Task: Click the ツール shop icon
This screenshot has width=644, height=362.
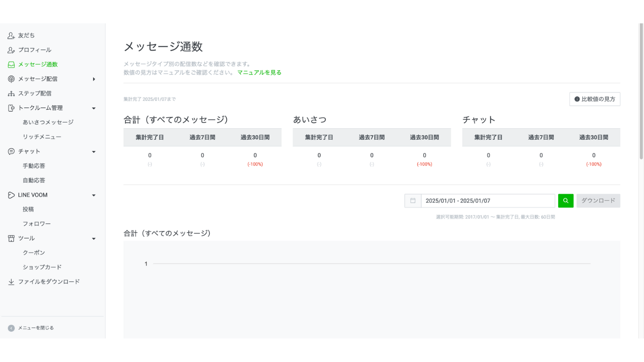Action: tap(11, 239)
